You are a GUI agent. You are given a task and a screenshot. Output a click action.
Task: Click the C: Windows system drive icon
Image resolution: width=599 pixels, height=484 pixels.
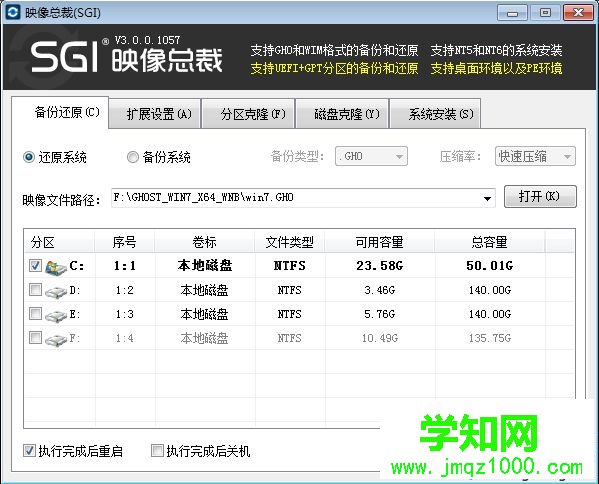pyautogui.click(x=56, y=267)
